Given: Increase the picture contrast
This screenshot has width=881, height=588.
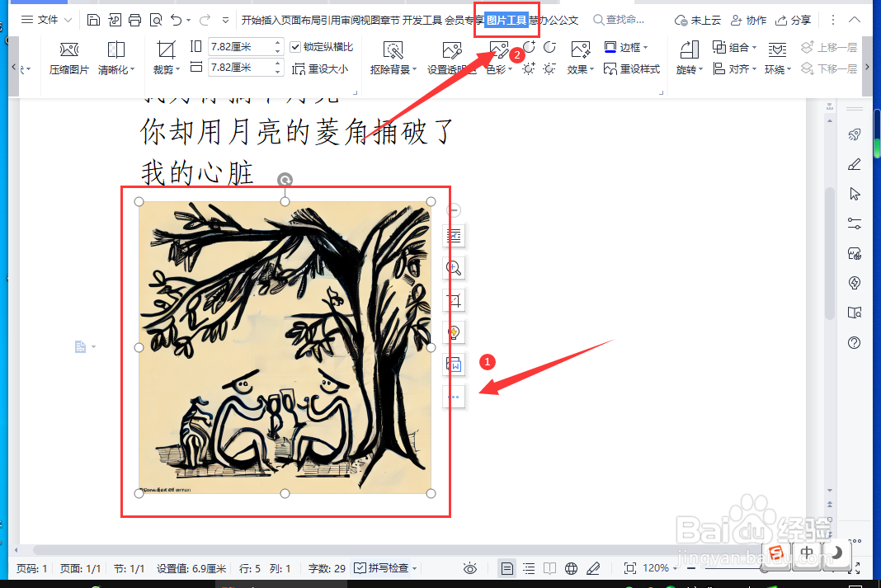Looking at the screenshot, I should [x=529, y=47].
